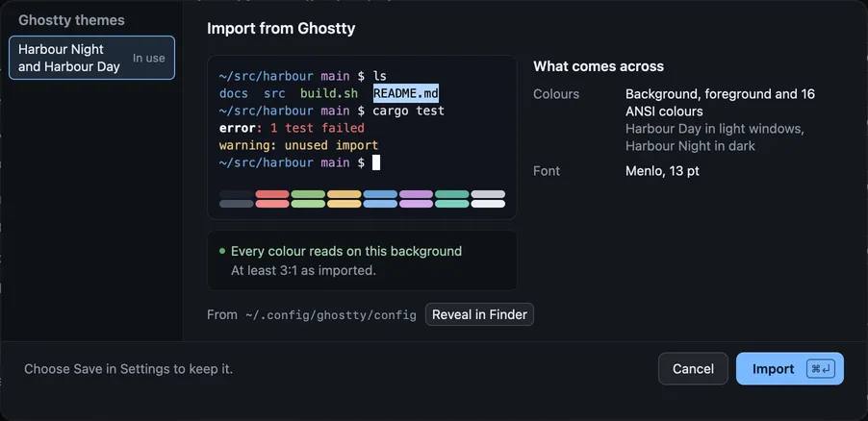Pick the top-row blue ANSI swatch
The width and height of the screenshot is (868, 421).
pyautogui.click(x=380, y=194)
